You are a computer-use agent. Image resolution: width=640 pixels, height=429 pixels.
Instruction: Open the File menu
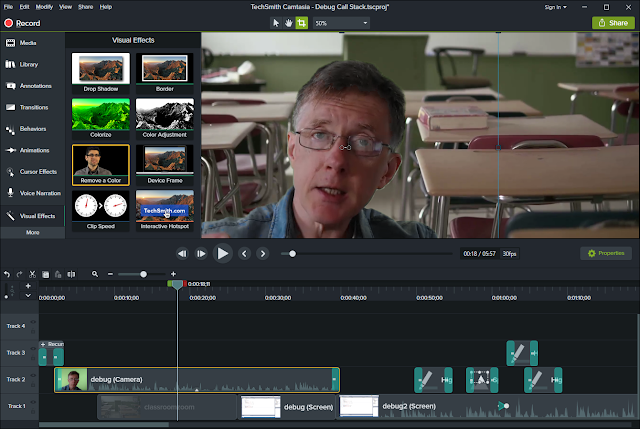coord(8,7)
